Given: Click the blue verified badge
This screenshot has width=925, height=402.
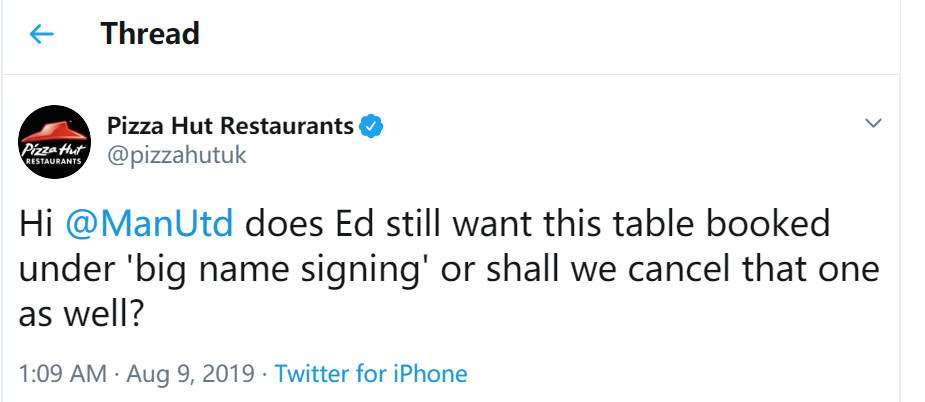Looking at the screenshot, I should [x=372, y=126].
